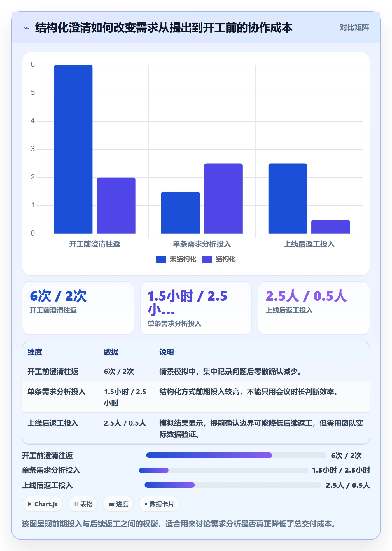Click the 结构化 bar for 上线后返工投入
This screenshot has width=392, height=551.
[x=331, y=227]
